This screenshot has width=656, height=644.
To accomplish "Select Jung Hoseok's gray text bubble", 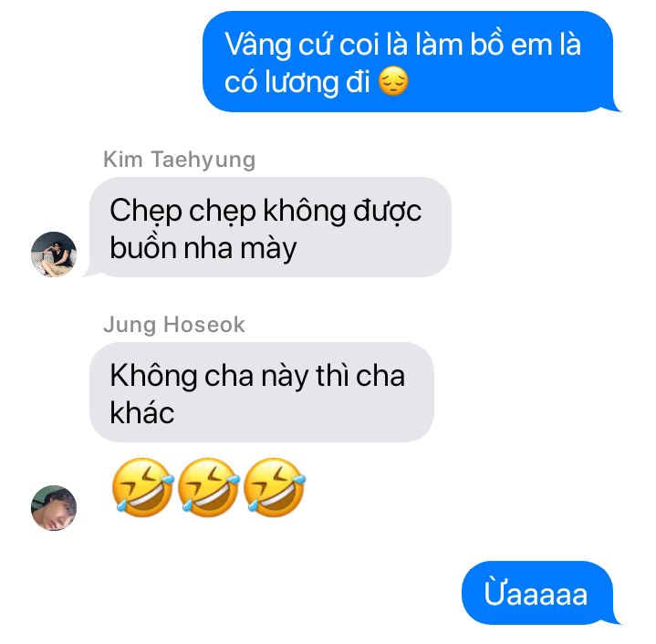I will point(262,392).
